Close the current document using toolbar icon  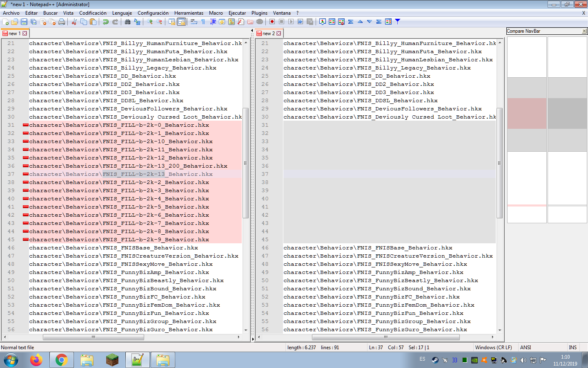point(43,22)
